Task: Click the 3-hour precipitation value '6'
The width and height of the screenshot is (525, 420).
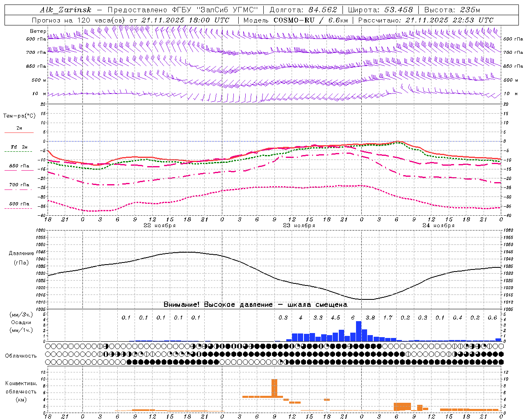Action: point(353,318)
